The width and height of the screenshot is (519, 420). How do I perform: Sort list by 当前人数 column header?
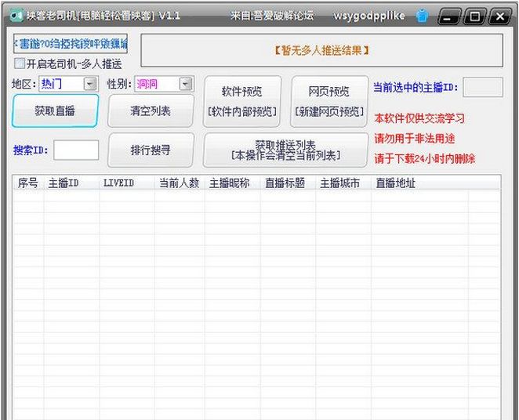[179, 183]
